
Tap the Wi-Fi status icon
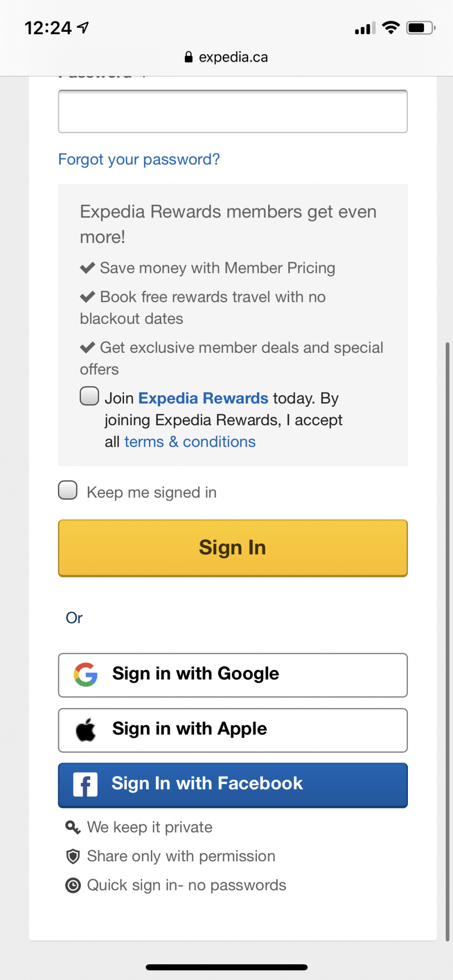391,28
